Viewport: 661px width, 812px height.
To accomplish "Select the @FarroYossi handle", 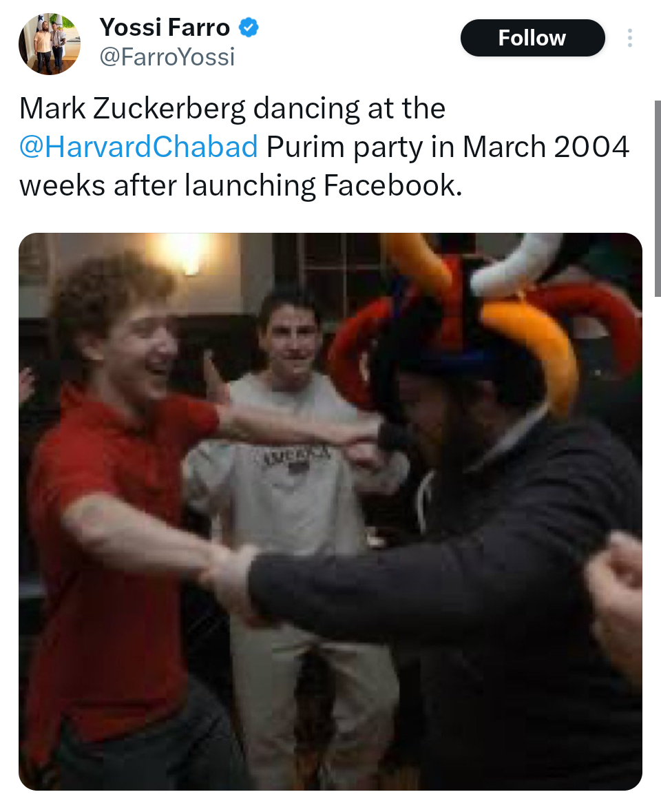I will (167, 56).
